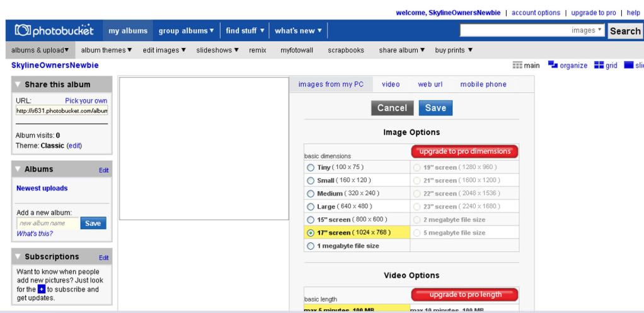Open the slideshows dropdown
This screenshot has width=644, height=313.
217,50
